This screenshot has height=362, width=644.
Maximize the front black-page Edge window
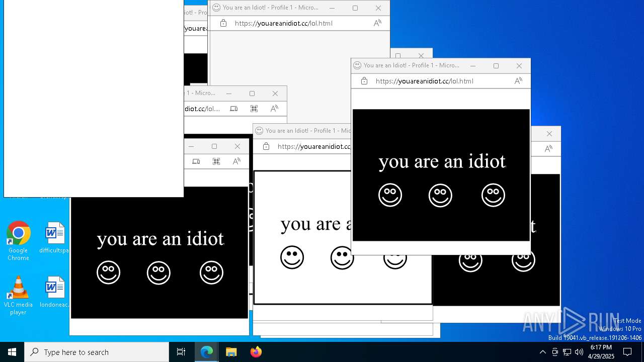pyautogui.click(x=496, y=65)
